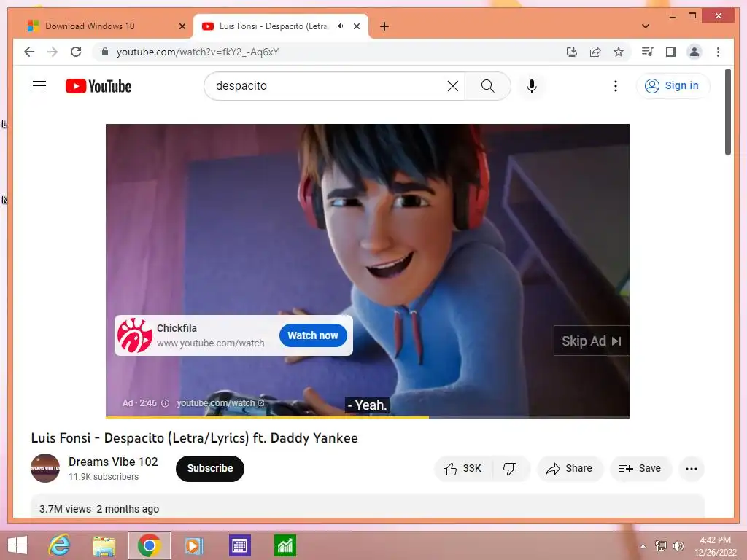Open Dreams Vibe 102 channel name
The width and height of the screenshot is (747, 560).
(113, 462)
